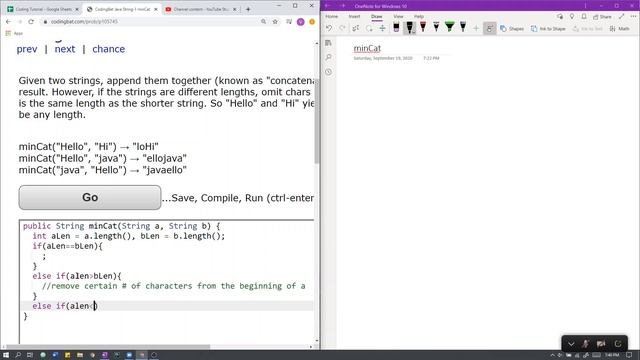Open the Help tab in OneNote
Image resolution: width=640 pixels, height=360 pixels.
click(419, 16)
